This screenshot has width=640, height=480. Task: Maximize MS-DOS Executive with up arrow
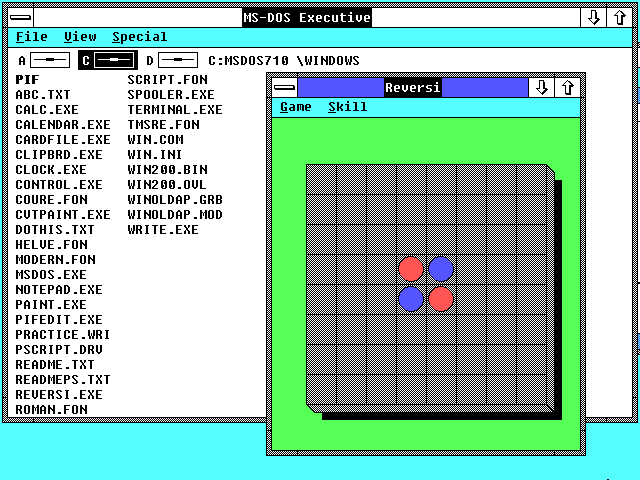coord(620,18)
